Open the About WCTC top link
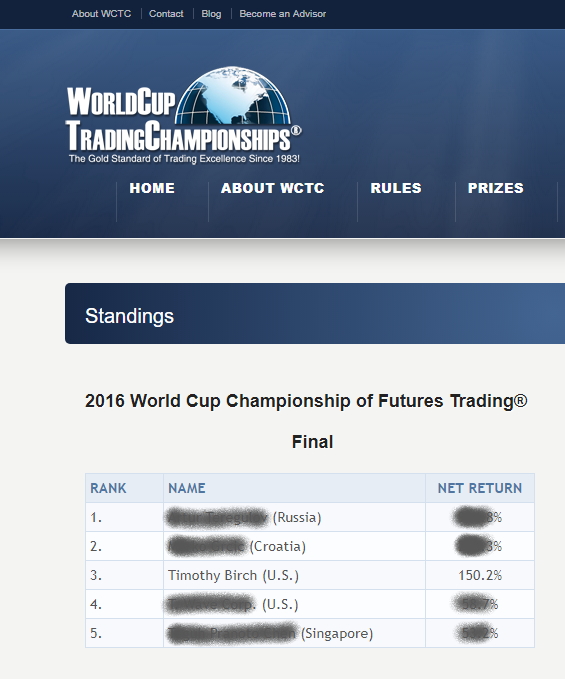This screenshot has width=565, height=680. point(101,14)
